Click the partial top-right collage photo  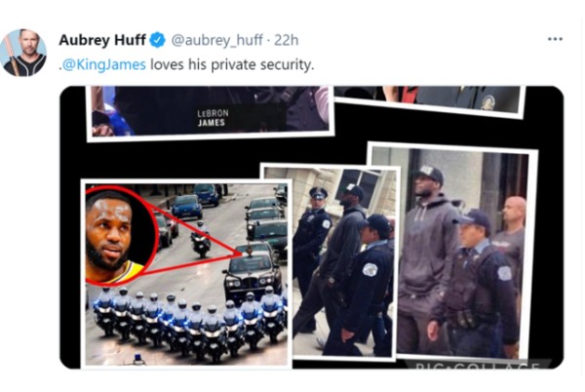[429, 99]
